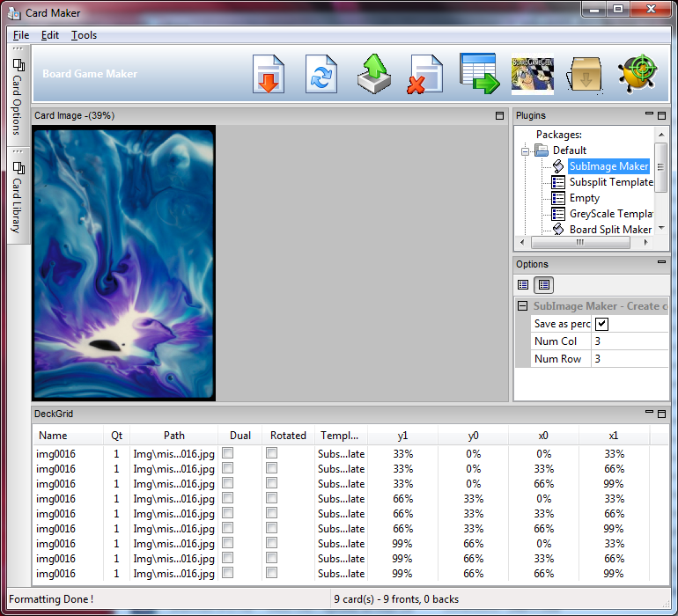Image resolution: width=678 pixels, height=616 pixels.
Task: Sort DeckGrid by Rotated column header
Action: pos(289,436)
